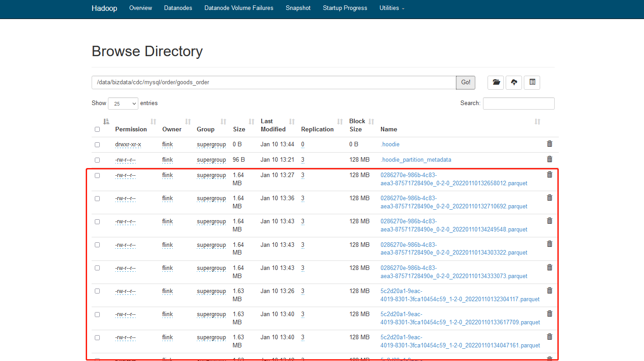Image resolution: width=644 pixels, height=361 pixels.
Task: Delete the .hoodie directory with its trash icon
Action: pos(550,144)
